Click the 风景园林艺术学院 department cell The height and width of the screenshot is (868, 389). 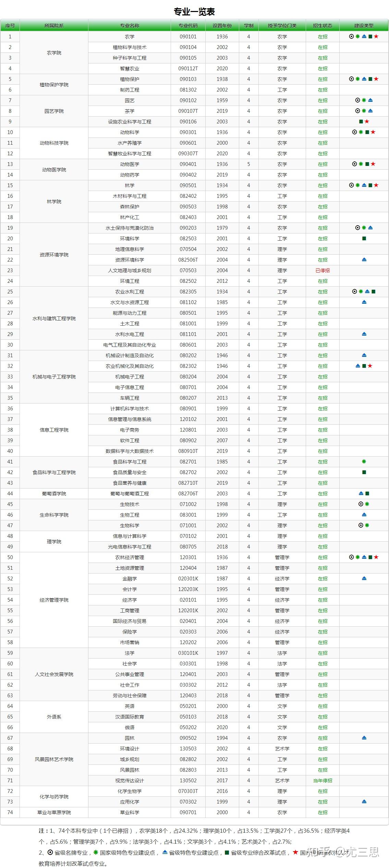54,759
